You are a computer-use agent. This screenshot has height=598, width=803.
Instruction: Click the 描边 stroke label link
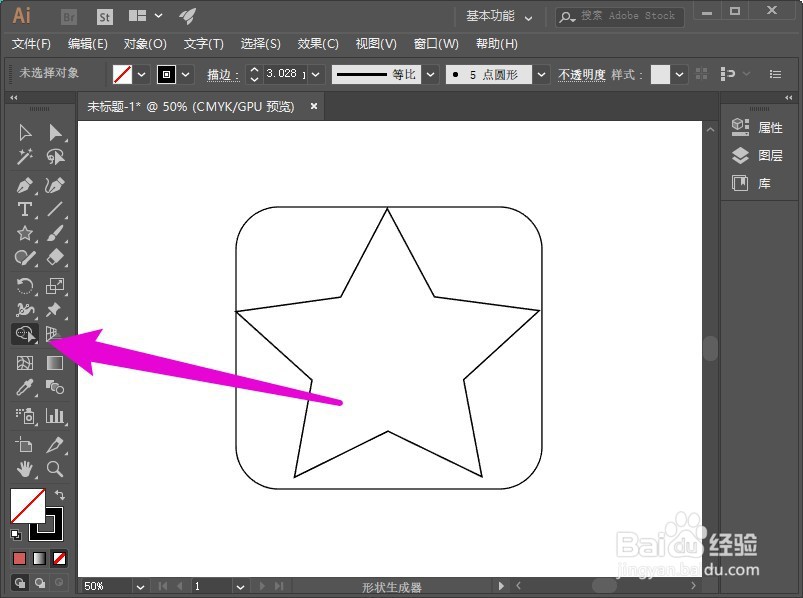point(223,75)
